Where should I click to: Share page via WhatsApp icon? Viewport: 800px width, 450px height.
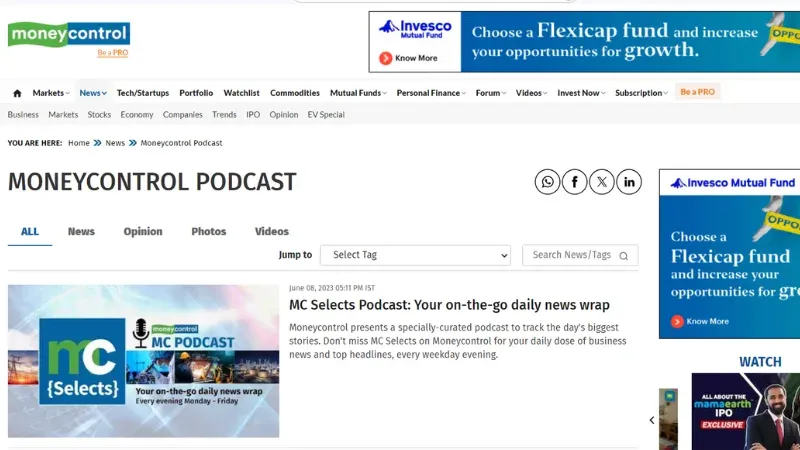pyautogui.click(x=547, y=182)
